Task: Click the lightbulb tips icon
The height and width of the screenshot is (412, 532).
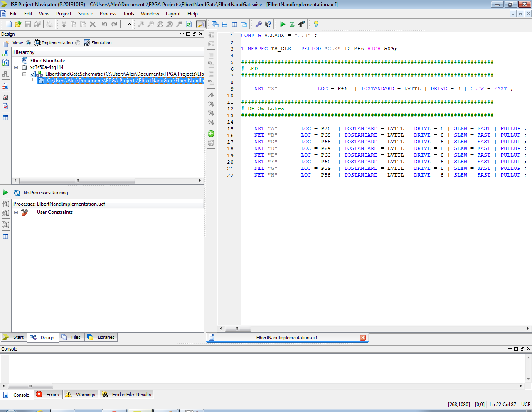Action: [316, 24]
